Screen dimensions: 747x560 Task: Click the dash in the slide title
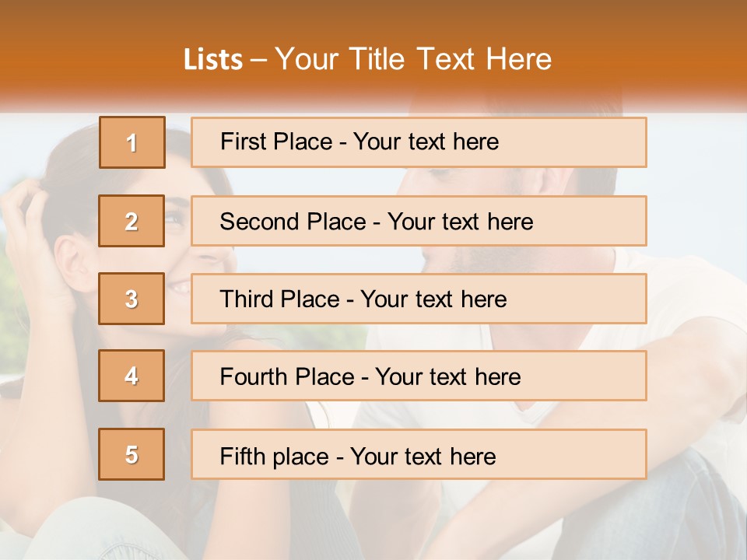[x=258, y=61]
